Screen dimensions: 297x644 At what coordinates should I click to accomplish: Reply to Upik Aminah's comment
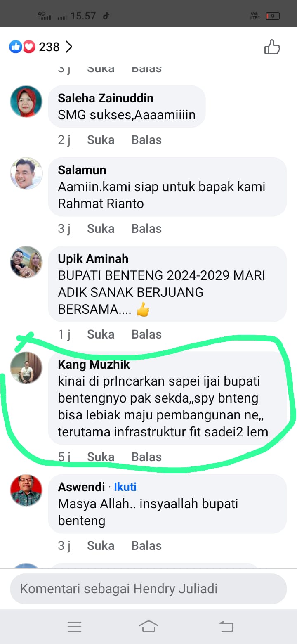146,334
